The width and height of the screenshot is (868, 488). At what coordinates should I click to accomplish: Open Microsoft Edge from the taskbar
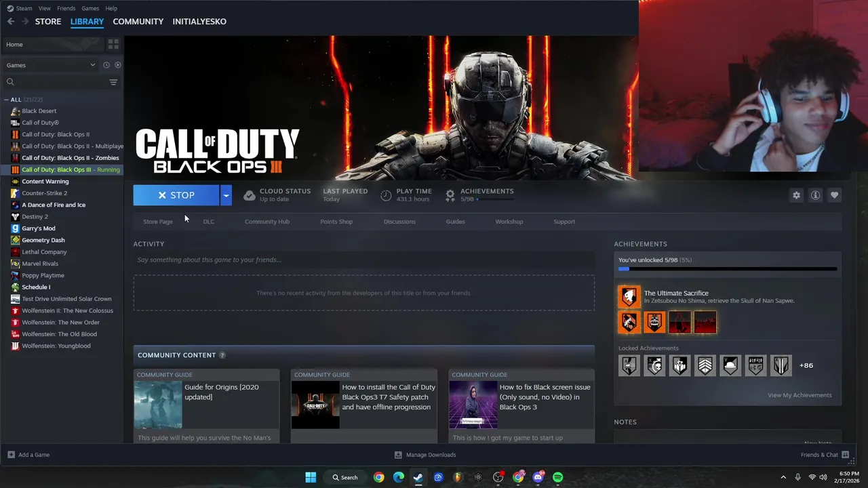[399, 477]
